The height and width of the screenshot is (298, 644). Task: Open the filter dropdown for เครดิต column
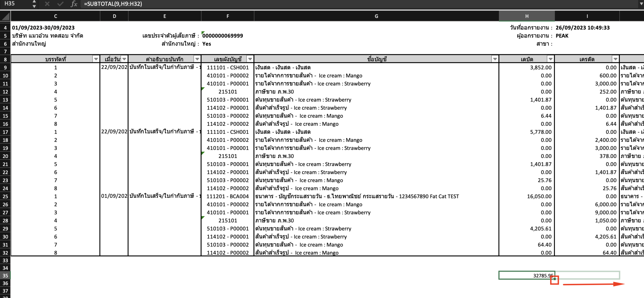(x=615, y=59)
